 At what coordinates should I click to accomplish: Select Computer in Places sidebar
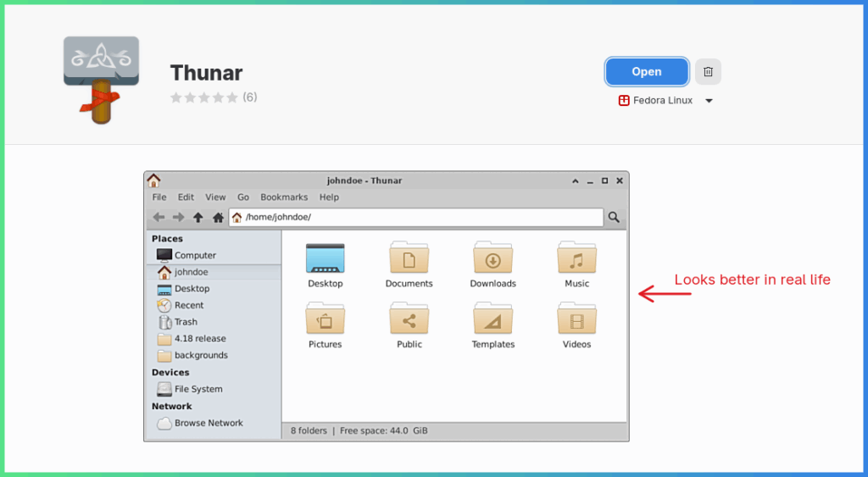coord(214,255)
